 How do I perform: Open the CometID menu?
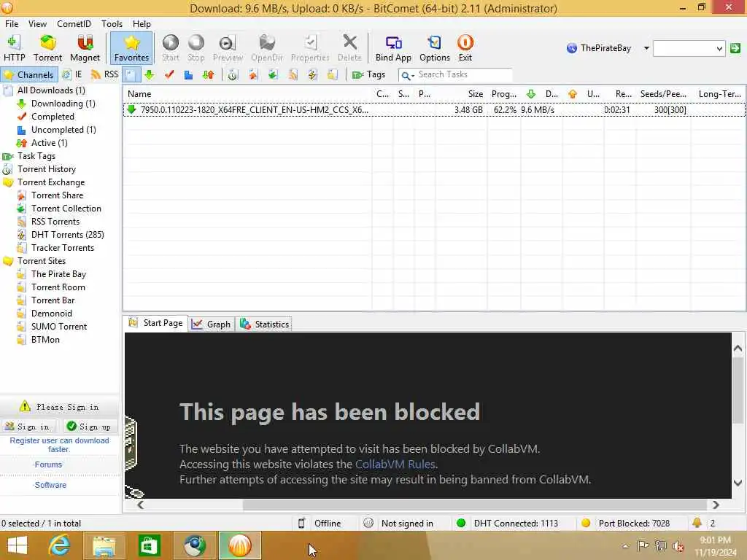[x=74, y=24]
